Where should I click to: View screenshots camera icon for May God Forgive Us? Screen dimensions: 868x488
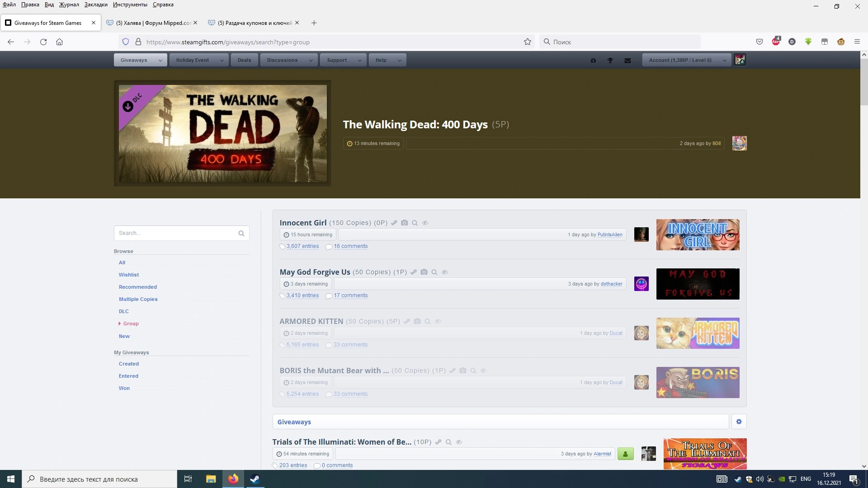(424, 272)
